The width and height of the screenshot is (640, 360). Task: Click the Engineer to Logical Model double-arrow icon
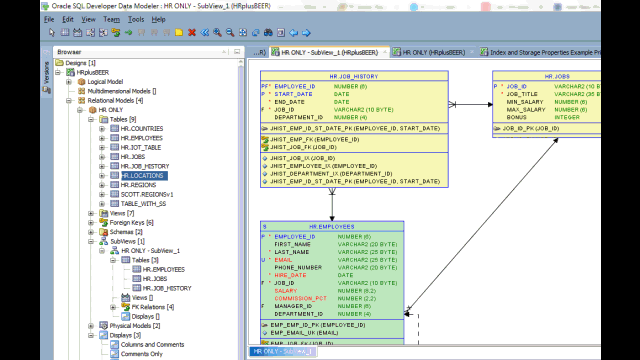tap(204, 33)
